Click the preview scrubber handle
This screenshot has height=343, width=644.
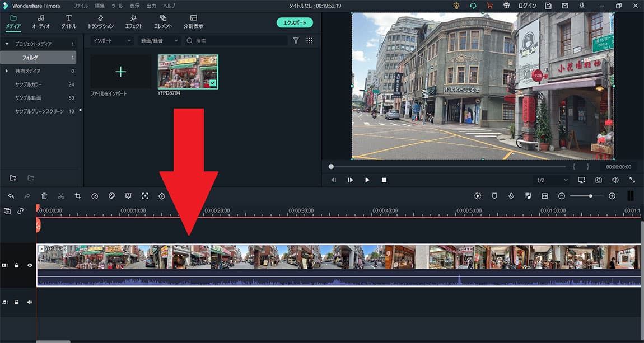pyautogui.click(x=331, y=167)
